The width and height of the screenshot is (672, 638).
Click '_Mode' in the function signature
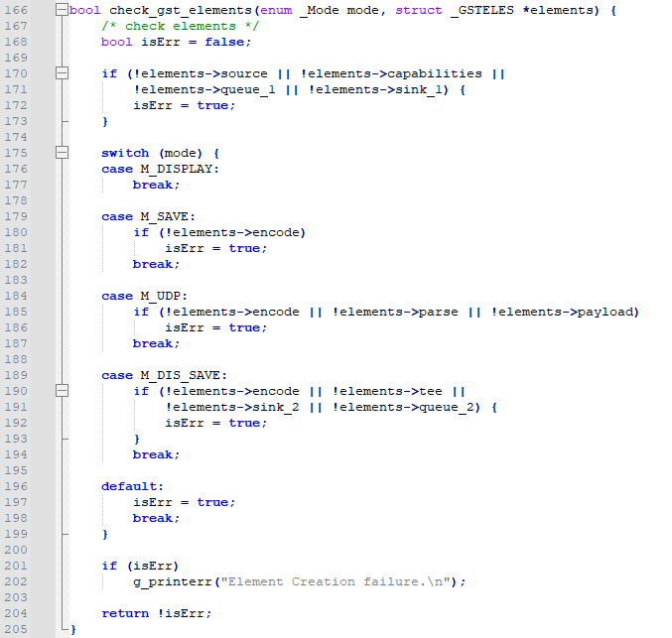[320, 10]
